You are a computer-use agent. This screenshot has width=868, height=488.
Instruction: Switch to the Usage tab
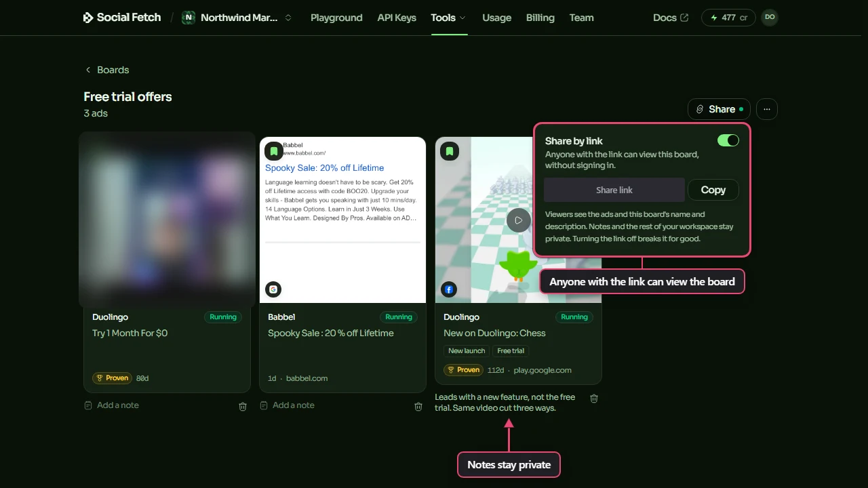[x=497, y=18]
